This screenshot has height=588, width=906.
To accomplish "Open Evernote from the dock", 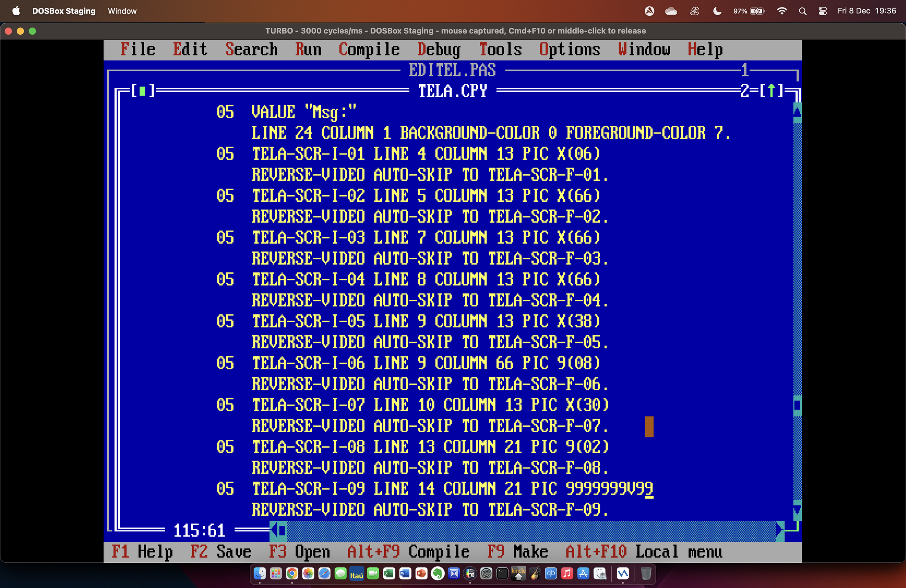I will click(x=438, y=574).
